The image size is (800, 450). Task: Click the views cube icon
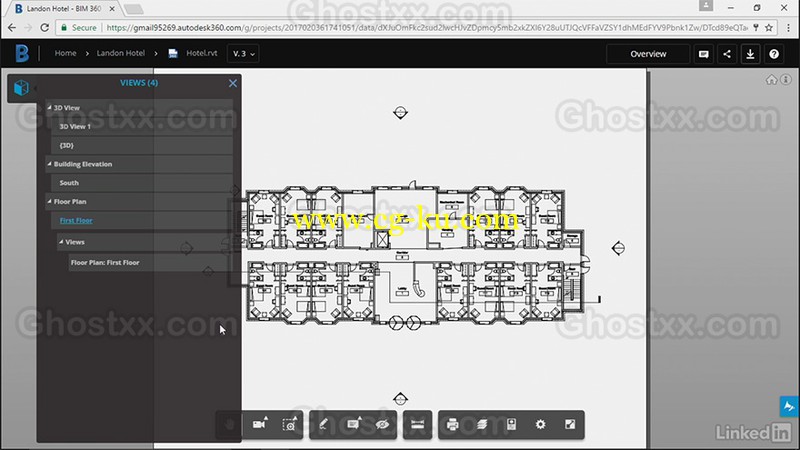coord(21,88)
